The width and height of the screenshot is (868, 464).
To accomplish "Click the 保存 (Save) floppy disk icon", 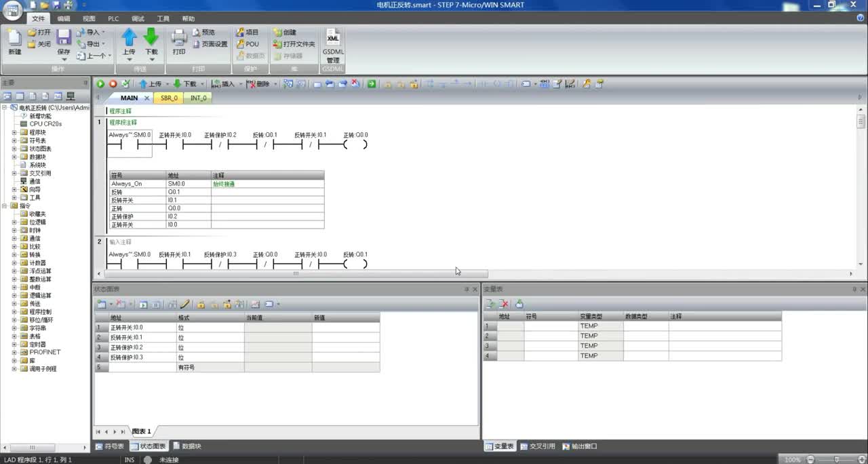I will 64,37.
